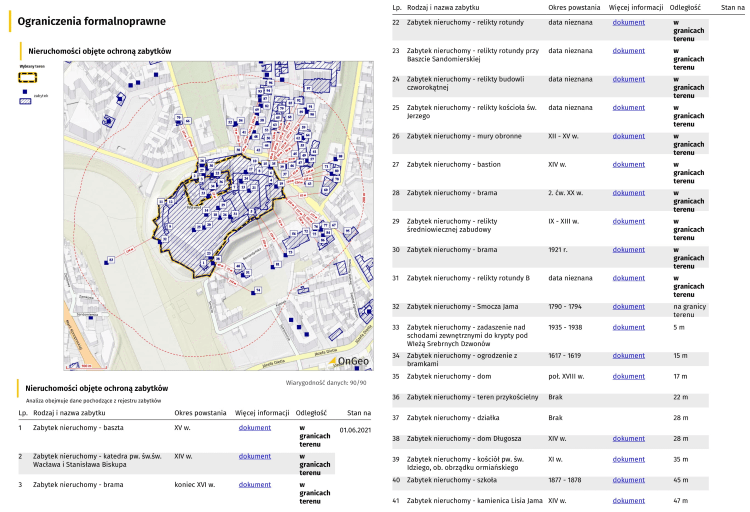750x512 pixels.
Task: Click the 15 m distance value
Action: [x=680, y=356]
